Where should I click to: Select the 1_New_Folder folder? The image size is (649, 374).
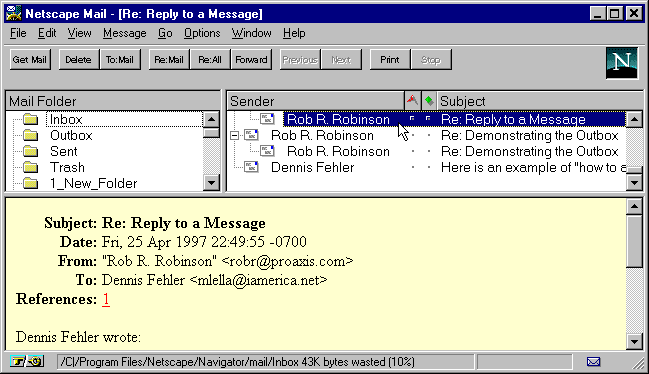[94, 183]
